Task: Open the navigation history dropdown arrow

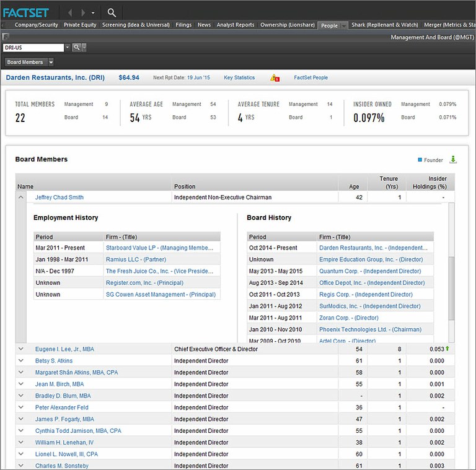Action: tap(93, 13)
